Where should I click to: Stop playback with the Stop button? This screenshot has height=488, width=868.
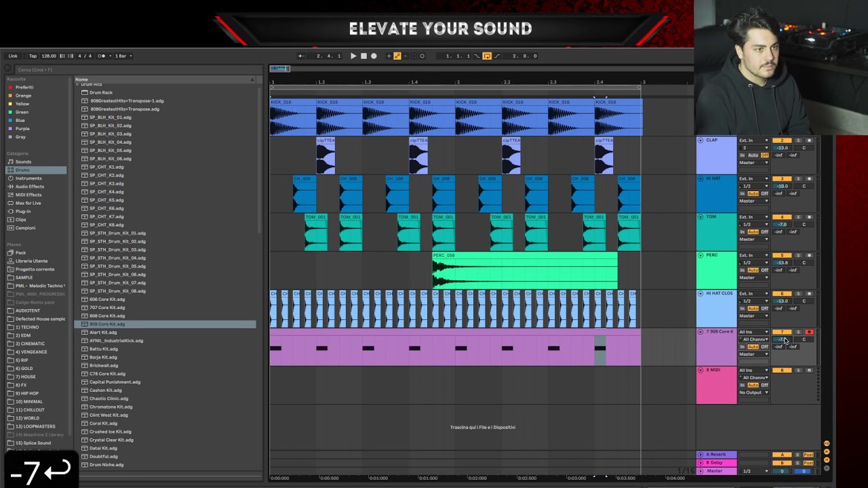point(363,56)
